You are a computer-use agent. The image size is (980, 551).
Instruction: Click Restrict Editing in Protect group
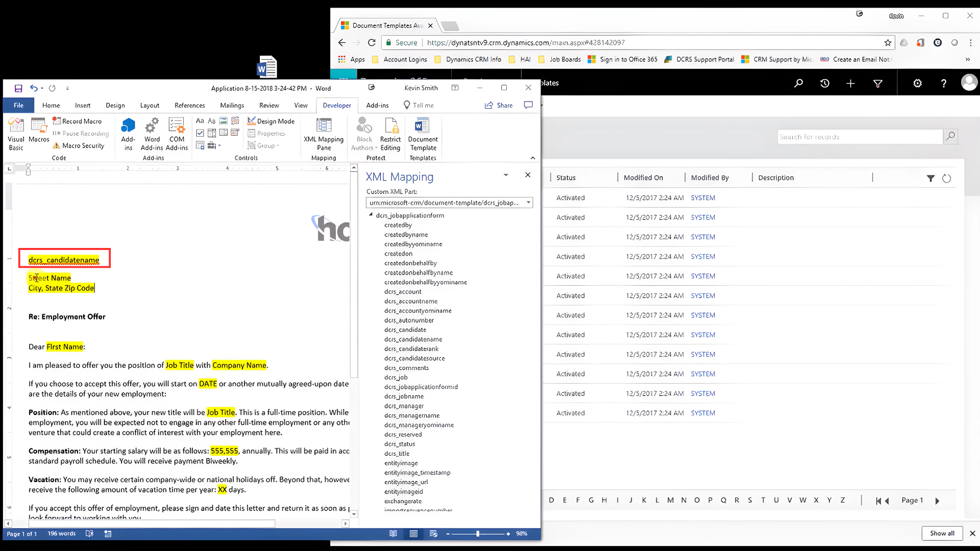[x=390, y=134]
